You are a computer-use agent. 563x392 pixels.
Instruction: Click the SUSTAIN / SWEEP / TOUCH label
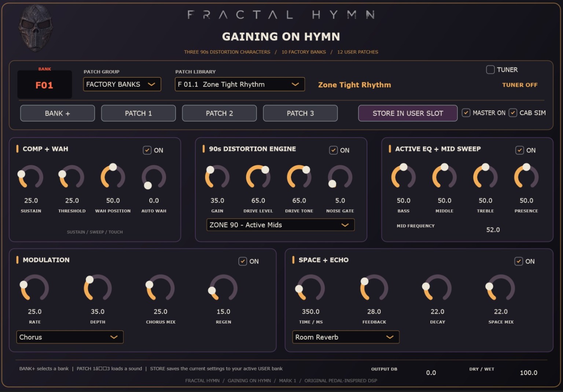tap(95, 232)
